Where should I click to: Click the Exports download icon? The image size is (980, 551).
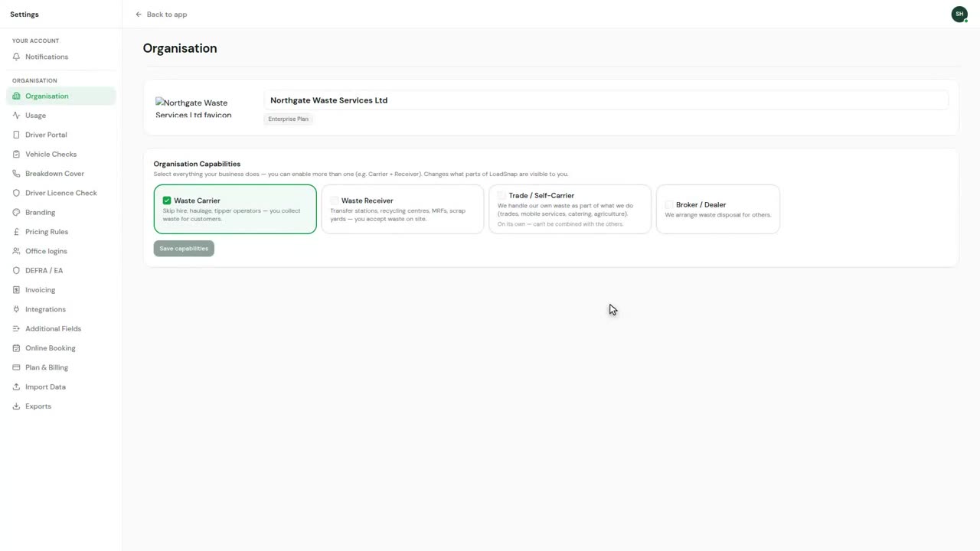tap(17, 406)
